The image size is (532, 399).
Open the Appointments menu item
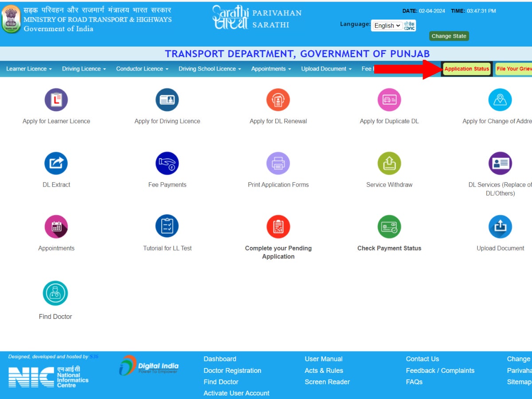click(271, 69)
